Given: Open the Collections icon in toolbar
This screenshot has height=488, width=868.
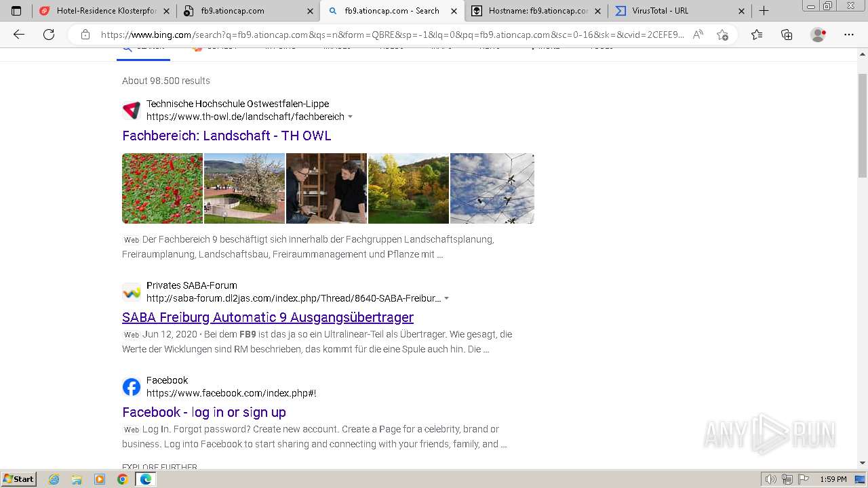Looking at the screenshot, I should click(787, 35).
